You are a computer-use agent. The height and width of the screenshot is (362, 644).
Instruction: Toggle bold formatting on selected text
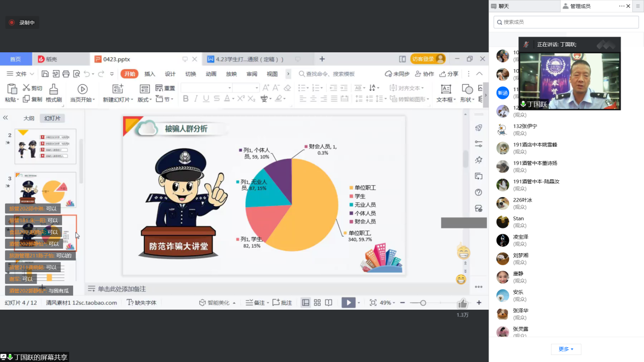click(185, 98)
